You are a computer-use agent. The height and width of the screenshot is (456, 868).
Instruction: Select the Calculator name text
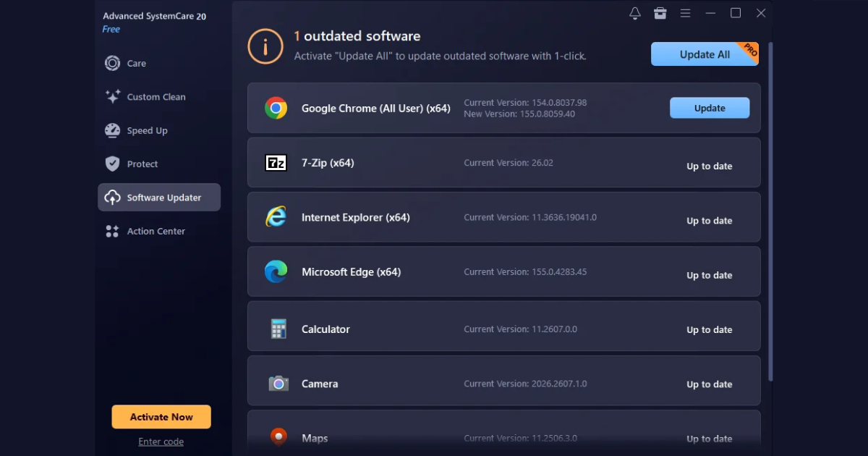[325, 329]
